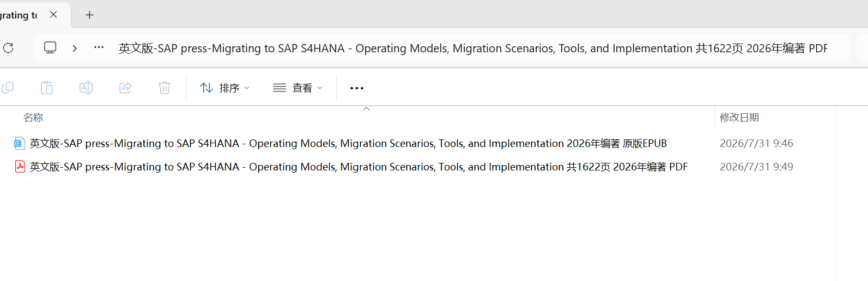Viewport: 868px width, 281px height.
Task: Add a new File Explorer tab
Action: tap(90, 15)
